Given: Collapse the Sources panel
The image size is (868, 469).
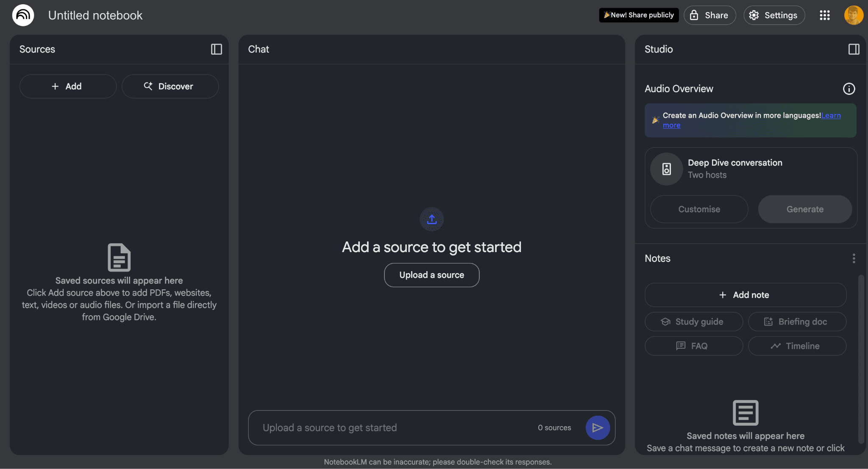Looking at the screenshot, I should point(216,49).
